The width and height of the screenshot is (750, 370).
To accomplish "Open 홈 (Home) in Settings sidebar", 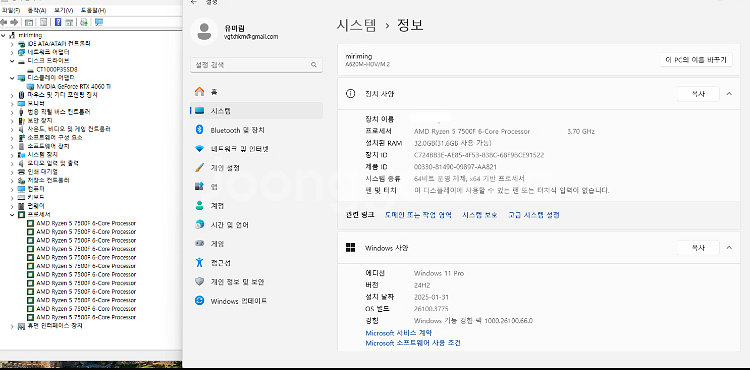I will [x=256, y=91].
